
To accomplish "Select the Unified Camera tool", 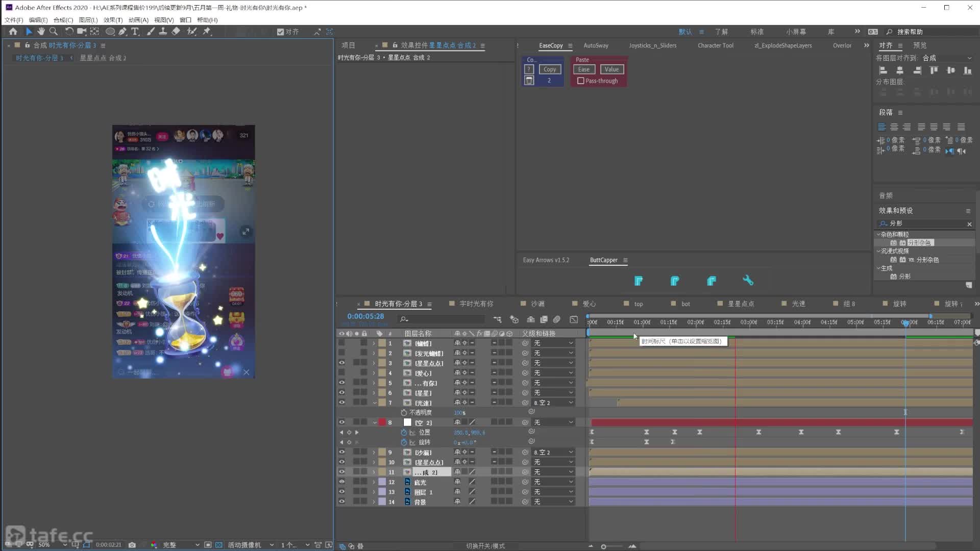I will pyautogui.click(x=82, y=32).
